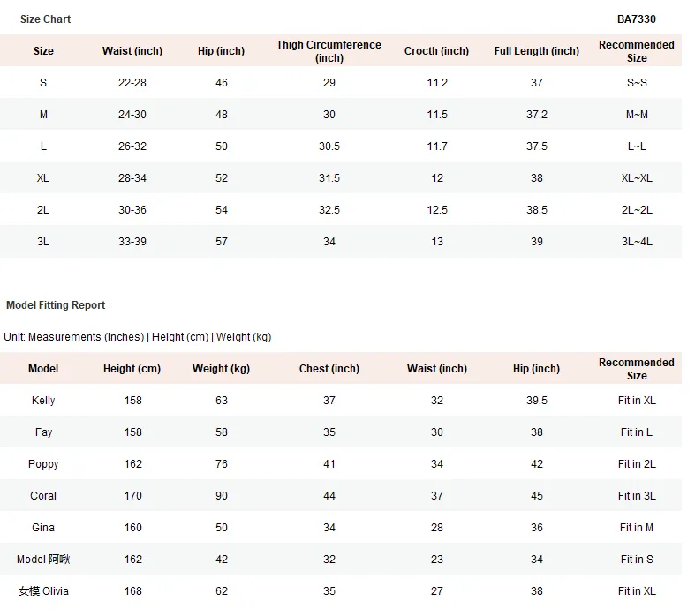This screenshot has height=616, width=695.
Task: Click the model name Kelly
Action: (x=43, y=401)
